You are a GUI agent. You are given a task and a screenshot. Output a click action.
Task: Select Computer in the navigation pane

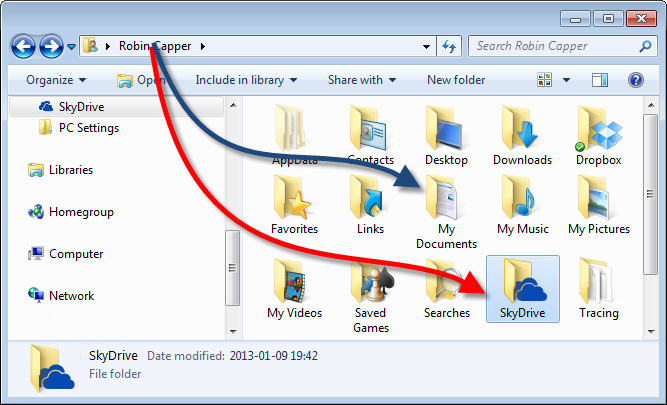click(77, 254)
